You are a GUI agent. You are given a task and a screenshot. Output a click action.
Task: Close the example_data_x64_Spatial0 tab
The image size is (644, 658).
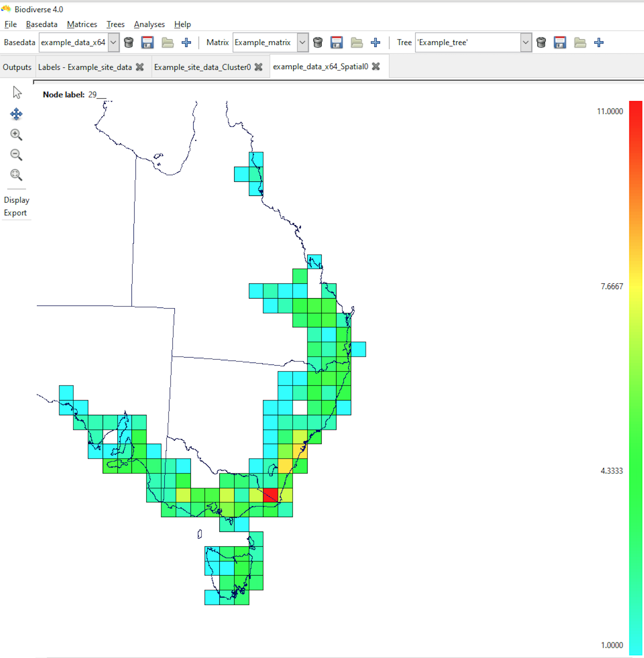click(x=376, y=66)
